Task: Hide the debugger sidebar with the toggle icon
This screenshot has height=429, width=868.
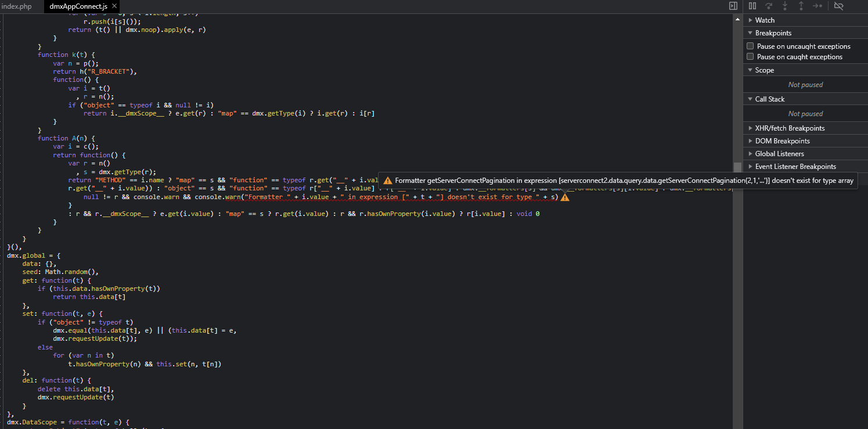Action: 733,6
